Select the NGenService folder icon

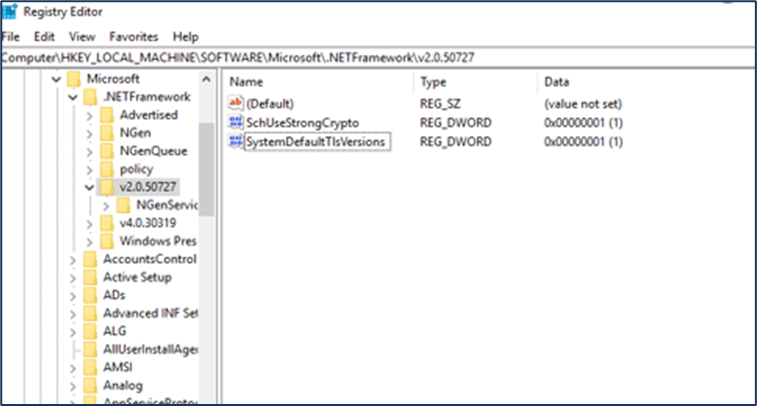123,205
